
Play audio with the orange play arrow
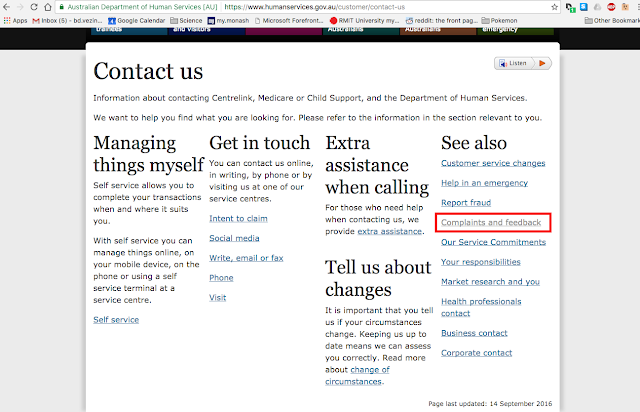[542, 63]
